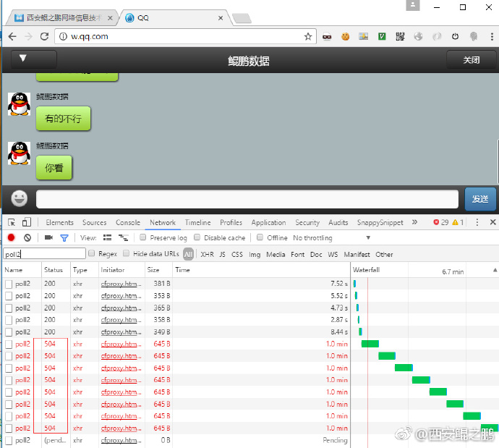Open the Elements tab

tap(59, 223)
